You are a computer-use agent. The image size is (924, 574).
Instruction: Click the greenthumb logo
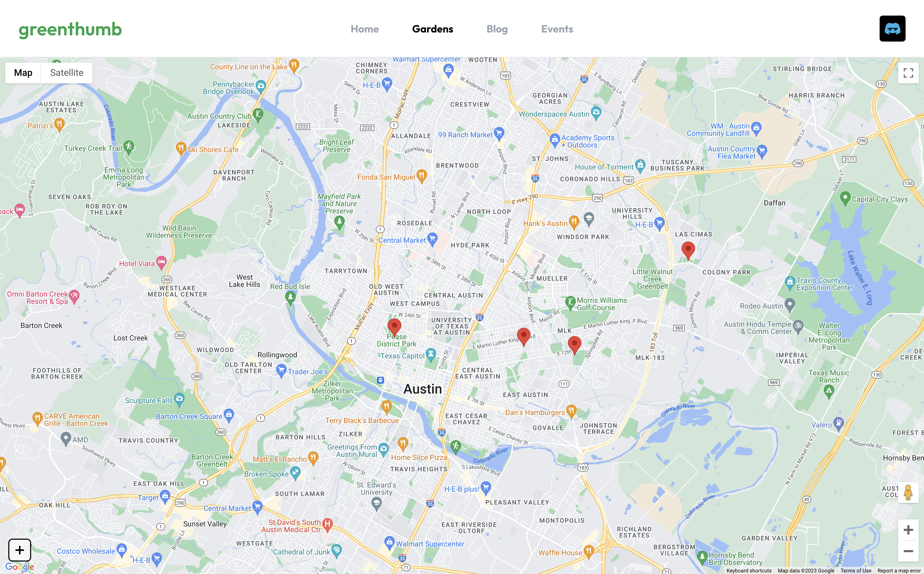(70, 30)
